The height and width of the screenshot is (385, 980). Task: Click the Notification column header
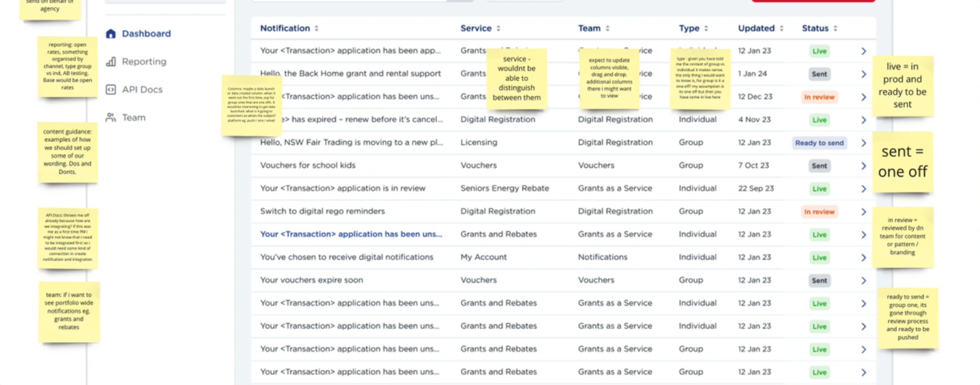click(285, 28)
